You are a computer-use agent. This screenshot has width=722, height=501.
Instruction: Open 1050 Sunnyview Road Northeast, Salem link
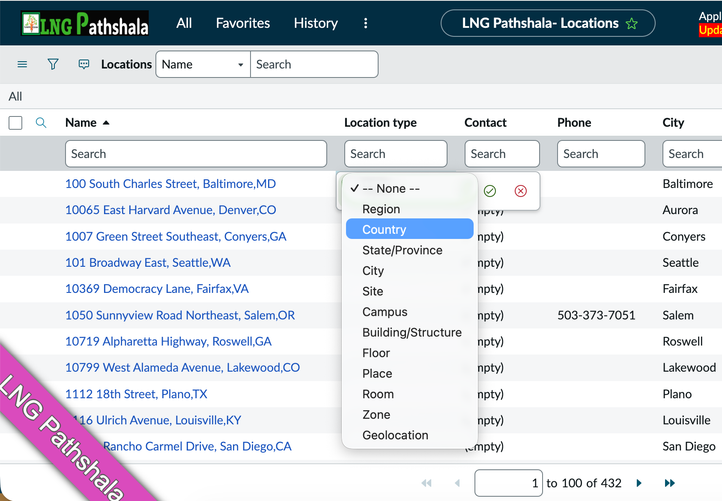(x=180, y=315)
